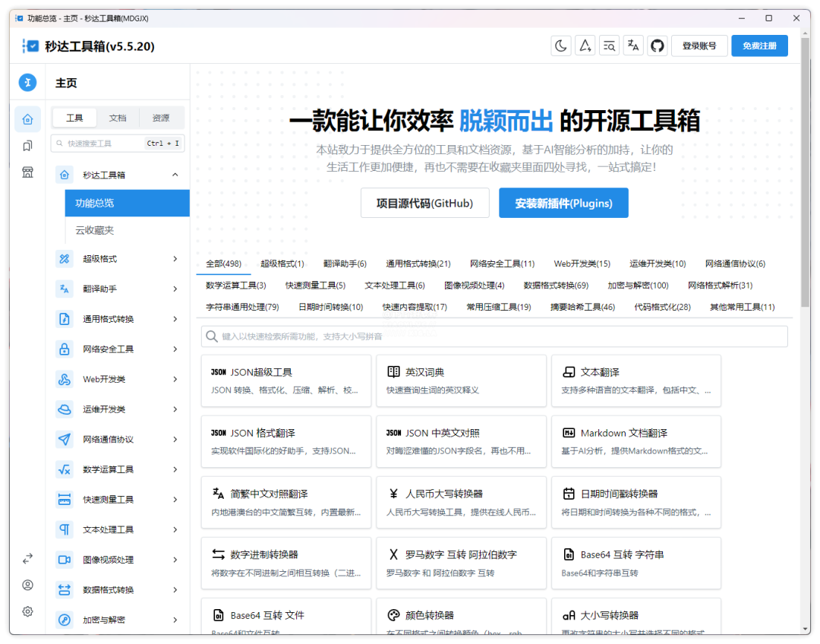The width and height of the screenshot is (820, 644).
Task: Click the 云收藏夹 sidebar item
Action: pos(95,230)
